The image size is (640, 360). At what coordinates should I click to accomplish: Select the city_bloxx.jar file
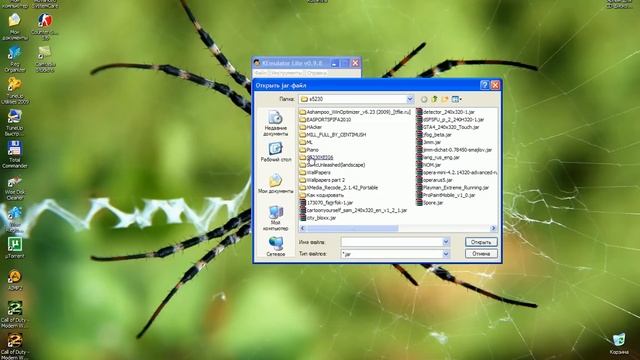(x=318, y=218)
